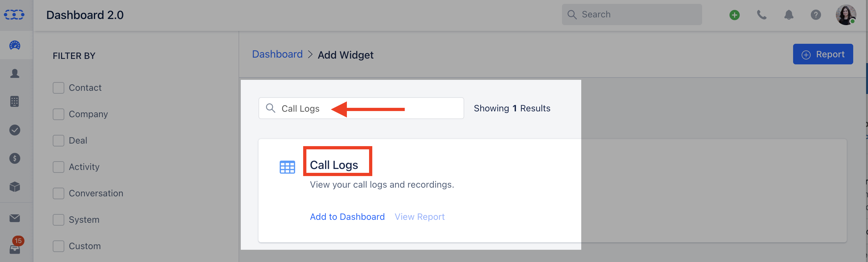Go back via Dashboard breadcrumb link

pos(277,54)
